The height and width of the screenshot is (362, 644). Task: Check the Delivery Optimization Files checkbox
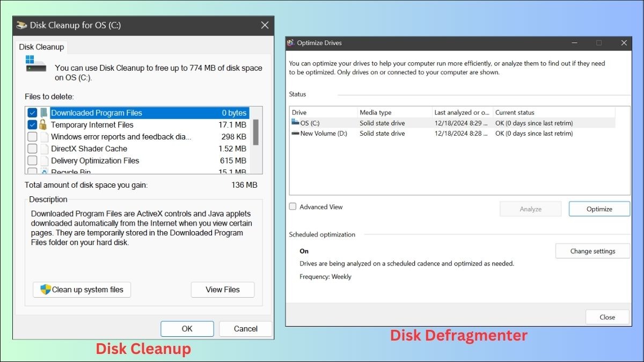pos(32,160)
